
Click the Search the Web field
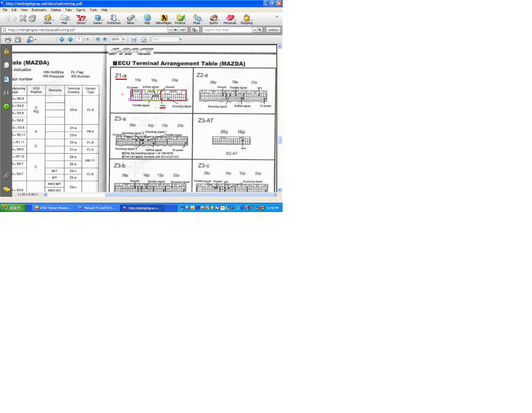tap(227, 30)
